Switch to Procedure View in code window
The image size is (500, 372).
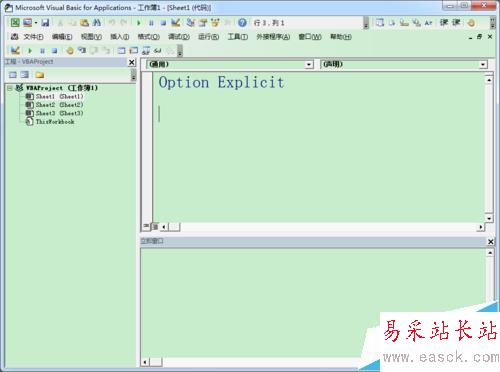(146, 226)
